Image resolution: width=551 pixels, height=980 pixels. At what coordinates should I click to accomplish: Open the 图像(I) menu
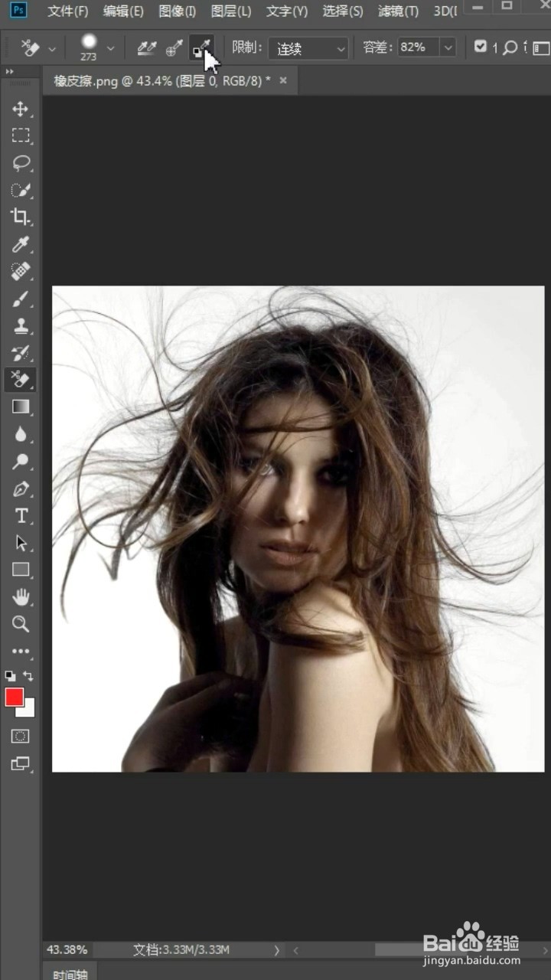tap(177, 11)
